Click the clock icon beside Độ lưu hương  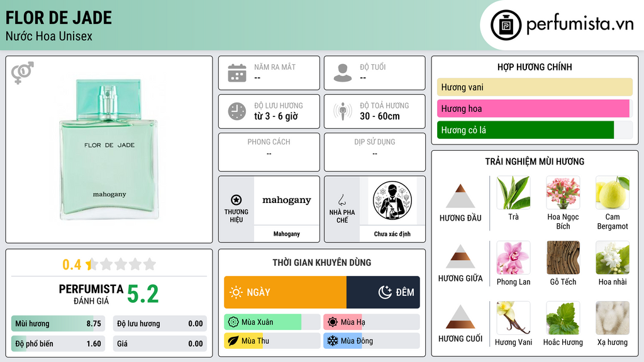237,111
